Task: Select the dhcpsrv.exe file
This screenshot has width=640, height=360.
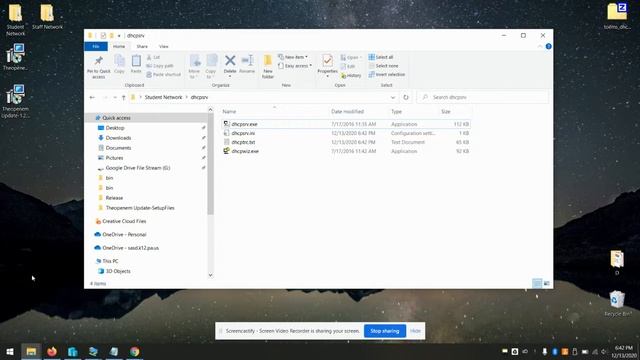Action: click(346, 124)
